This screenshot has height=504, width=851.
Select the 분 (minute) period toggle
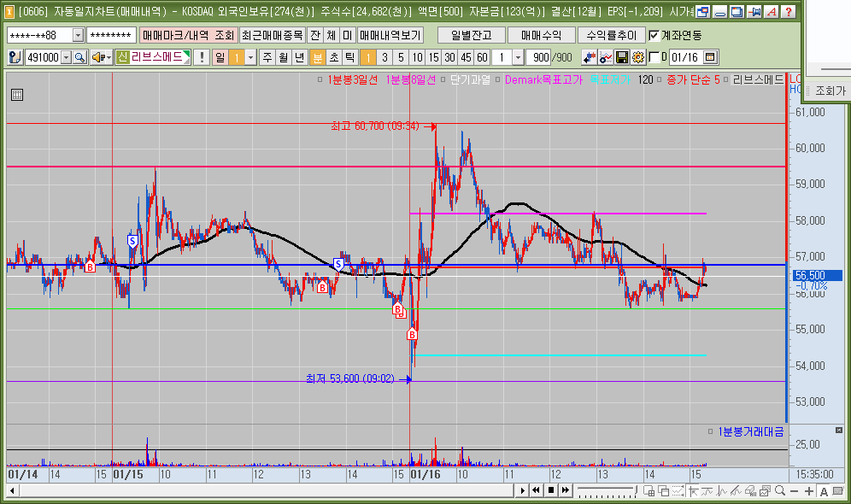318,57
